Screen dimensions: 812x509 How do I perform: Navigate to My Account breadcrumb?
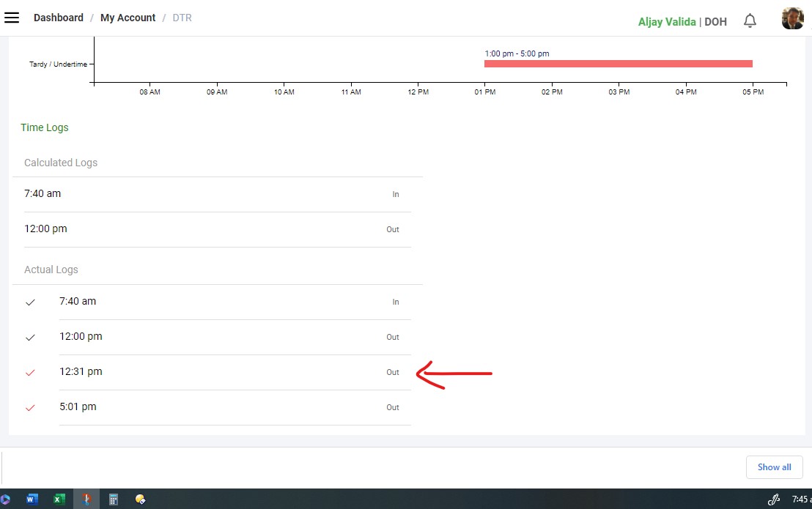[128, 18]
